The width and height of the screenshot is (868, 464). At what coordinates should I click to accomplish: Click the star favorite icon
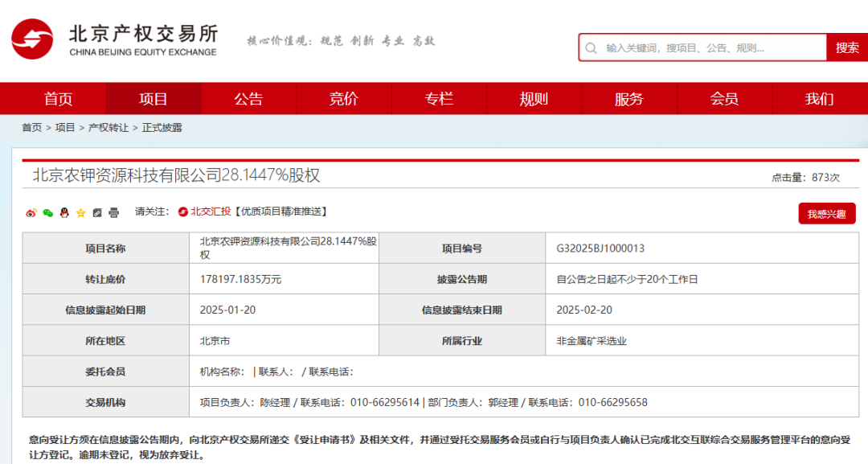(x=81, y=212)
